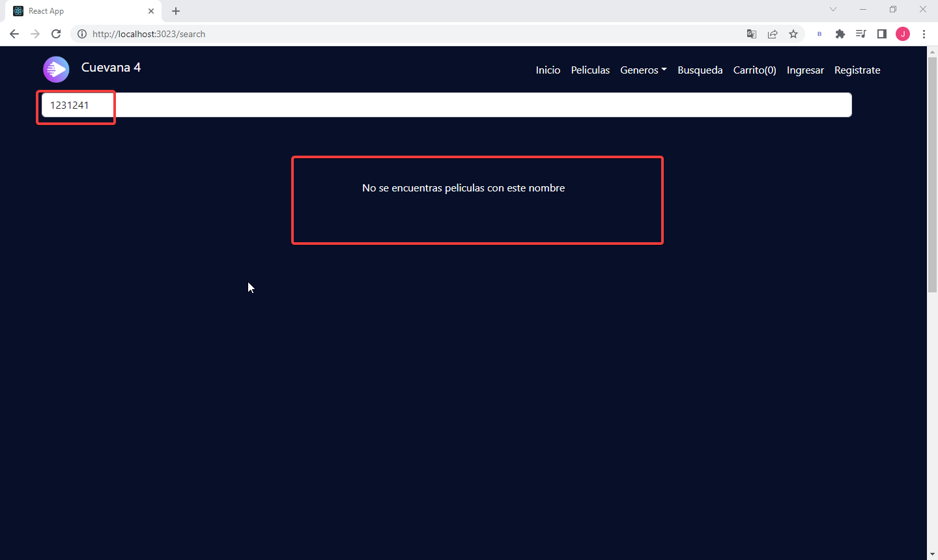Expand the Generos dropdown menu
This screenshot has height=560, width=938.
[x=643, y=70]
